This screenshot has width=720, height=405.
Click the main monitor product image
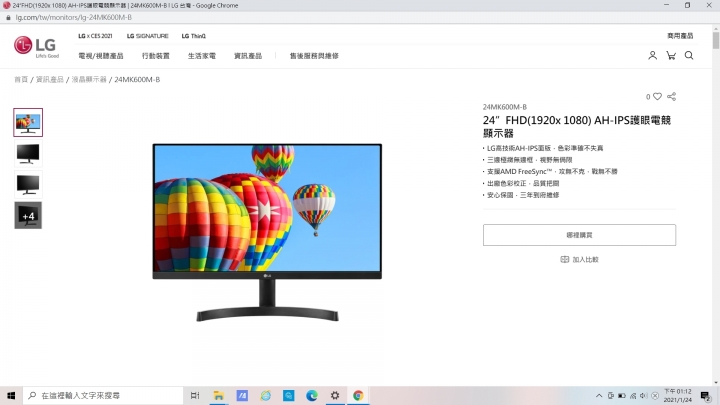click(267, 233)
